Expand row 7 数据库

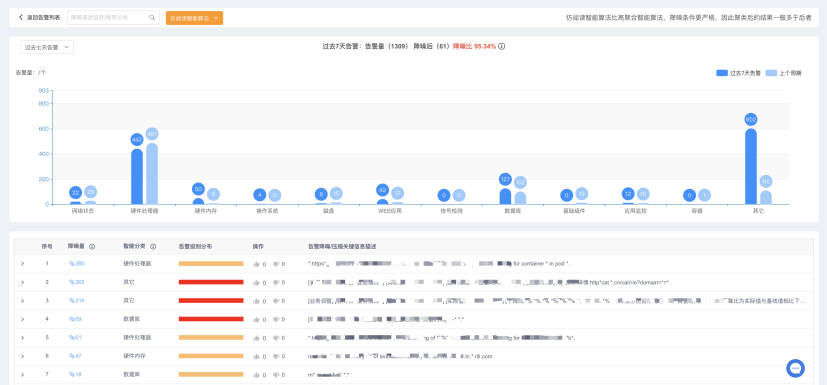tap(22, 374)
